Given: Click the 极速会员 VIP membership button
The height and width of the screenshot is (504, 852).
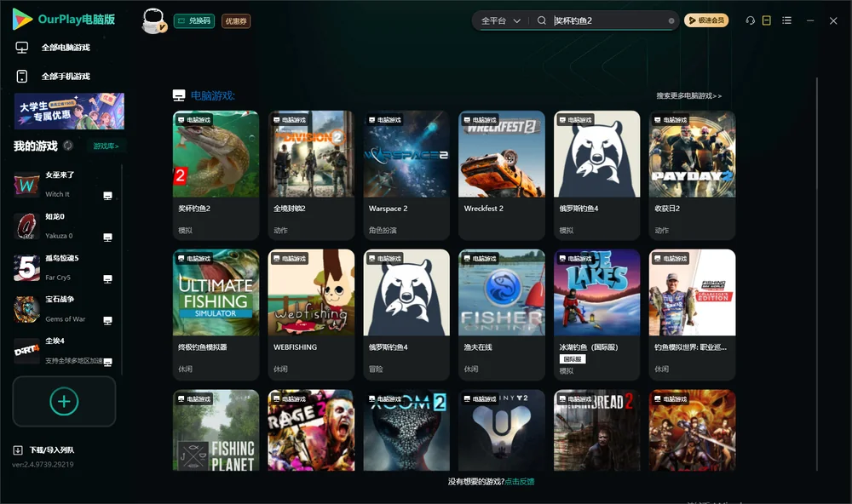Looking at the screenshot, I should point(705,20).
